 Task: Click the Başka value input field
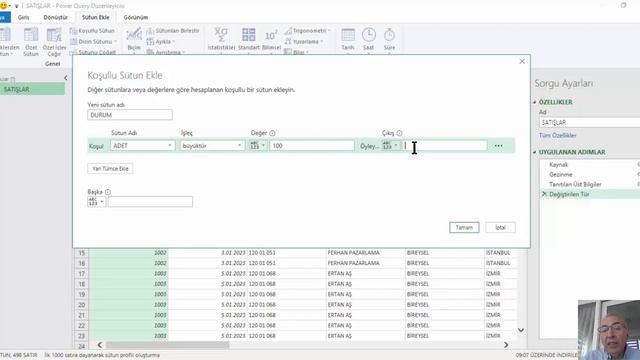tap(150, 202)
